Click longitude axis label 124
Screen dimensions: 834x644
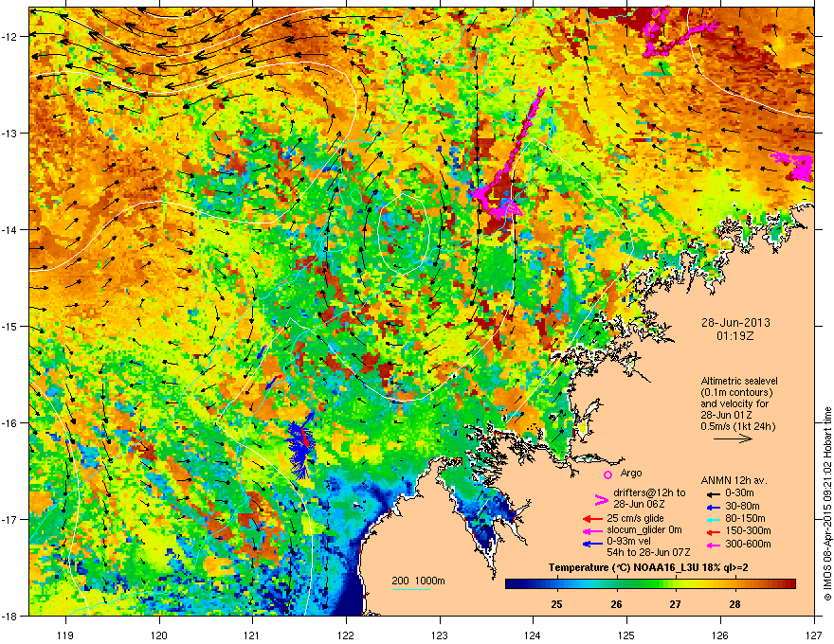pyautogui.click(x=533, y=635)
